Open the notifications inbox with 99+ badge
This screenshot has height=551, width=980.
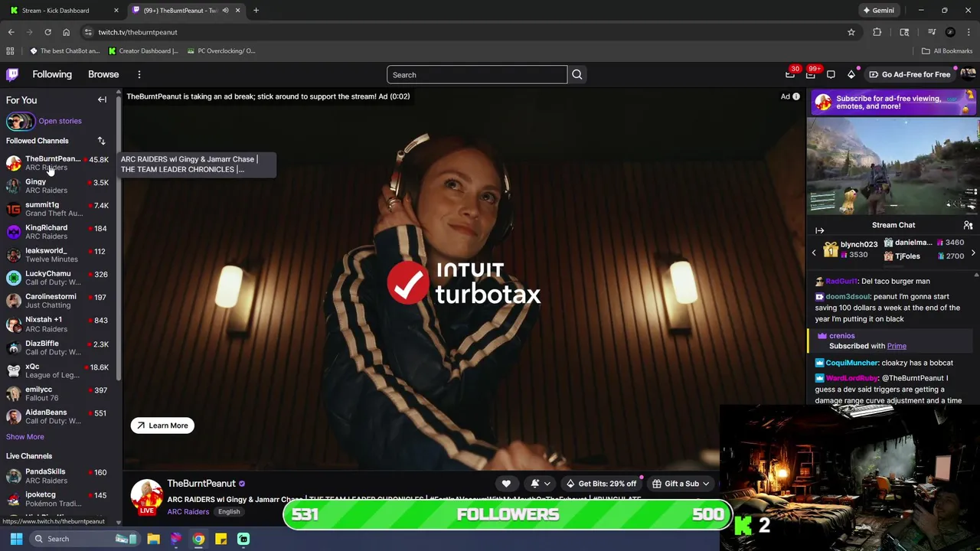811,74
